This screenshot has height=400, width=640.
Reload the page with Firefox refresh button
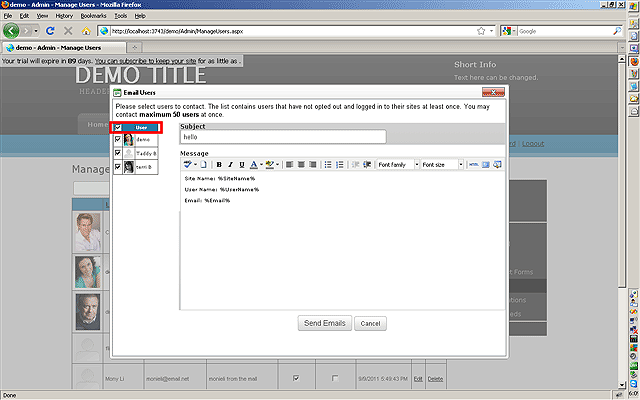[x=50, y=31]
